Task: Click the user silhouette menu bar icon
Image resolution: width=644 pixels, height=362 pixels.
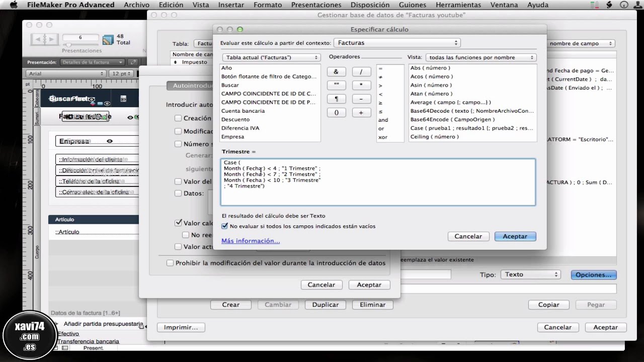Action: [638, 5]
